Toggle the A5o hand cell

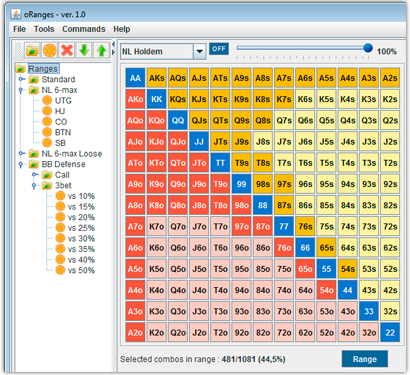coord(135,269)
